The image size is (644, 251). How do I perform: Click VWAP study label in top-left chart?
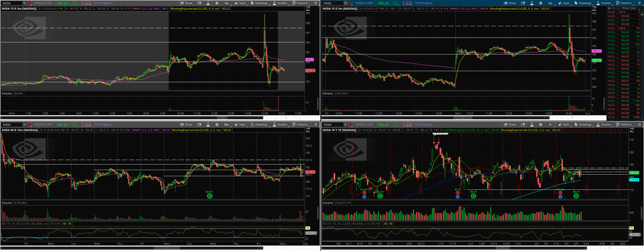pos(146,9)
